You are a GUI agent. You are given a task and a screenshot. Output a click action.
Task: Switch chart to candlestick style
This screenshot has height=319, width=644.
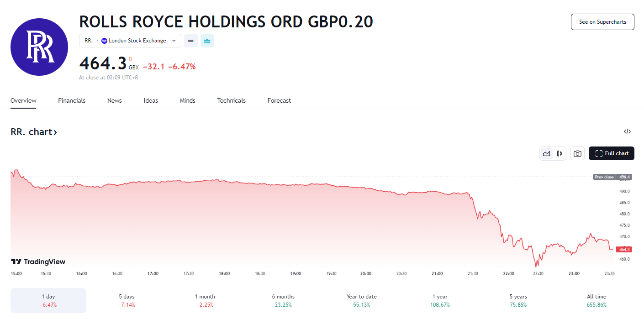click(559, 154)
